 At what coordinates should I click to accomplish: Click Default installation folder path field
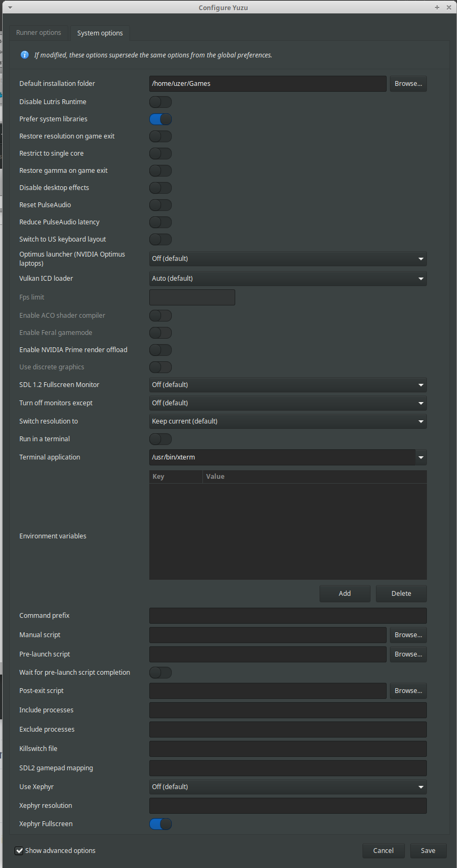click(267, 84)
